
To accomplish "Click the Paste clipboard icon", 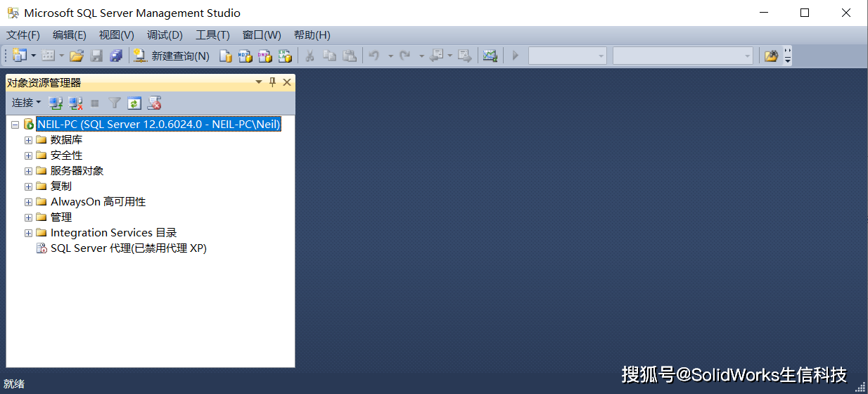I will (349, 56).
